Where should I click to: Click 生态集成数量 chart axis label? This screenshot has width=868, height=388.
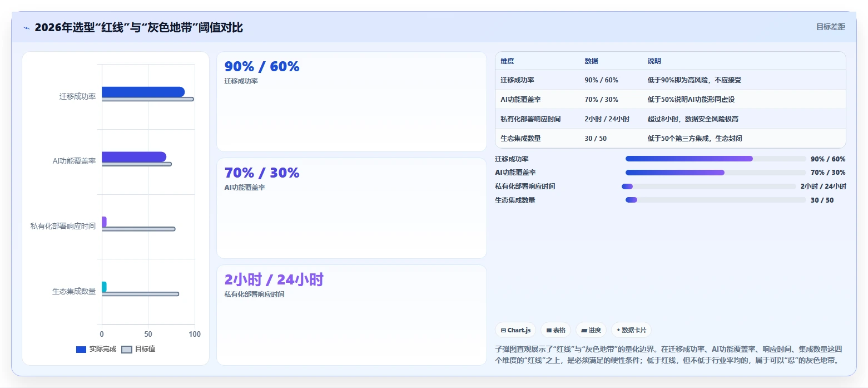(75, 291)
